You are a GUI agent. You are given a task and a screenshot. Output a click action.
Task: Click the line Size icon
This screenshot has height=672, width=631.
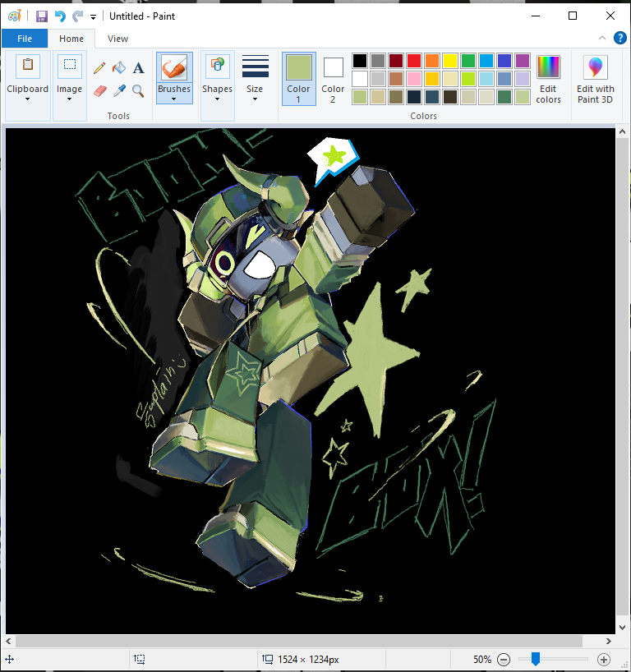click(x=255, y=67)
